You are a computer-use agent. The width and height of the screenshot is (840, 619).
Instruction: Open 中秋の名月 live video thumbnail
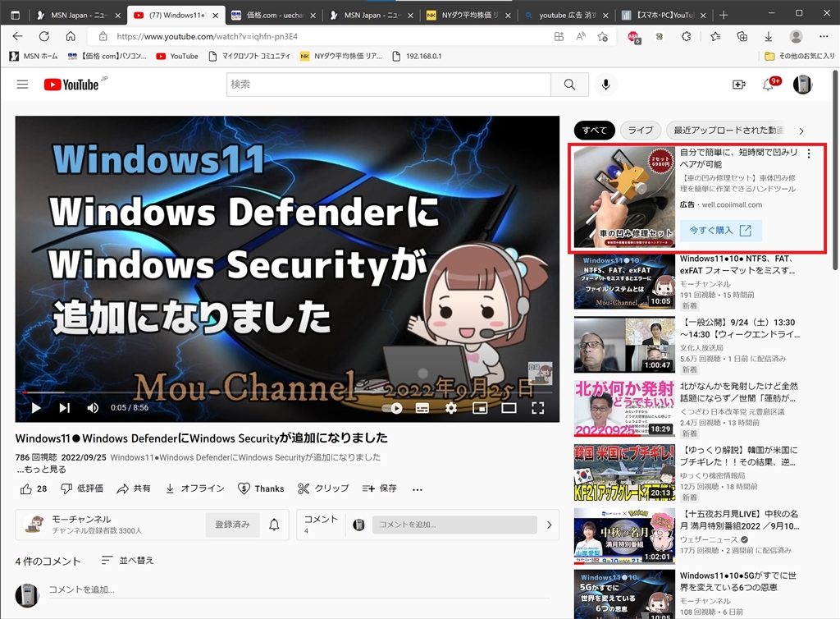tap(624, 536)
